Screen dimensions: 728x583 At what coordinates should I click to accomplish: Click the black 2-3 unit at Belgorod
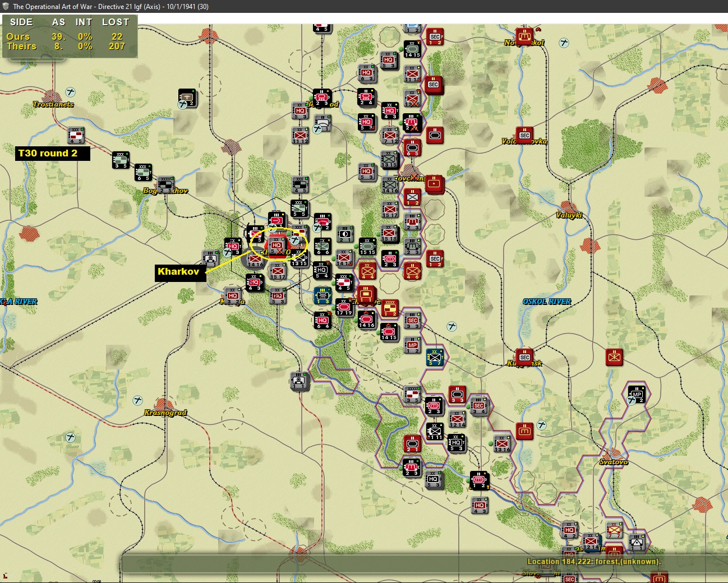pos(322,98)
